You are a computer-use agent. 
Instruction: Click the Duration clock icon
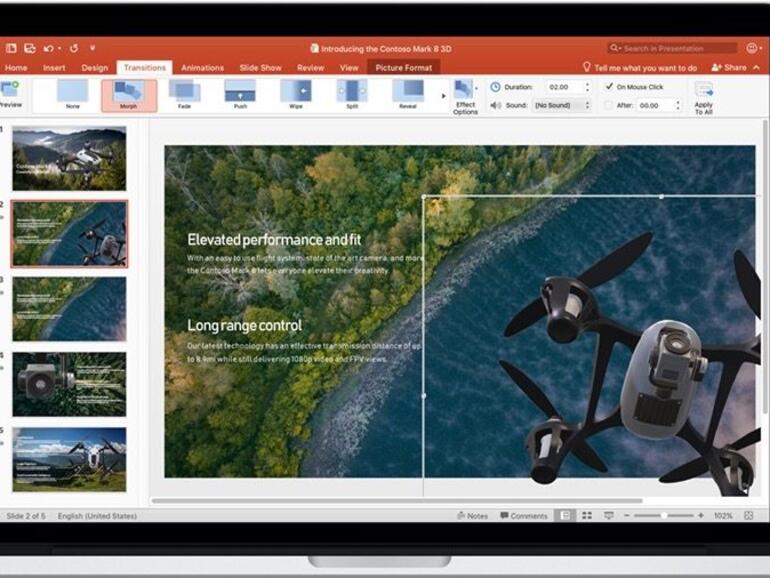(x=495, y=87)
